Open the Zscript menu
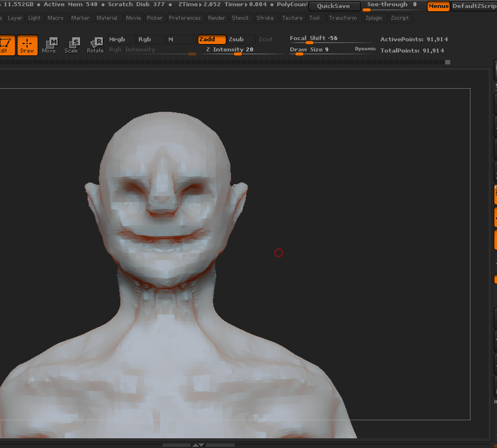The width and height of the screenshot is (497, 448). tap(400, 18)
